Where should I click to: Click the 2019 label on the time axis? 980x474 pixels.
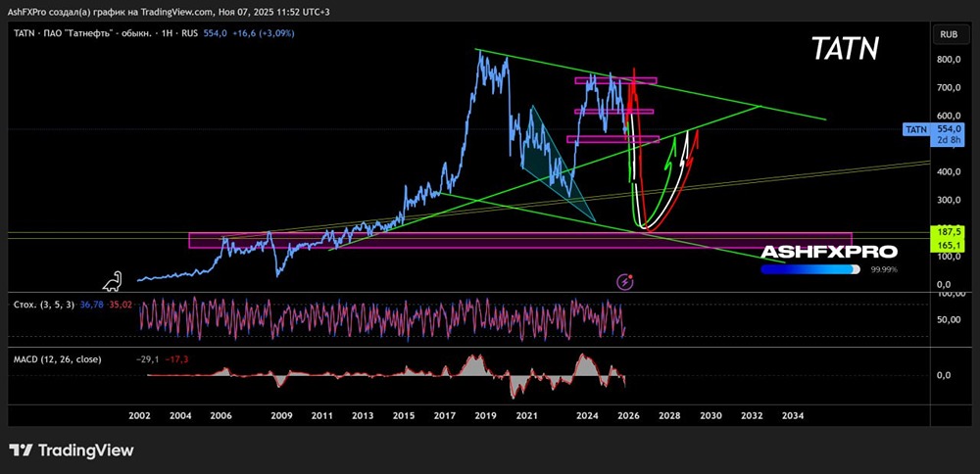tap(486, 415)
